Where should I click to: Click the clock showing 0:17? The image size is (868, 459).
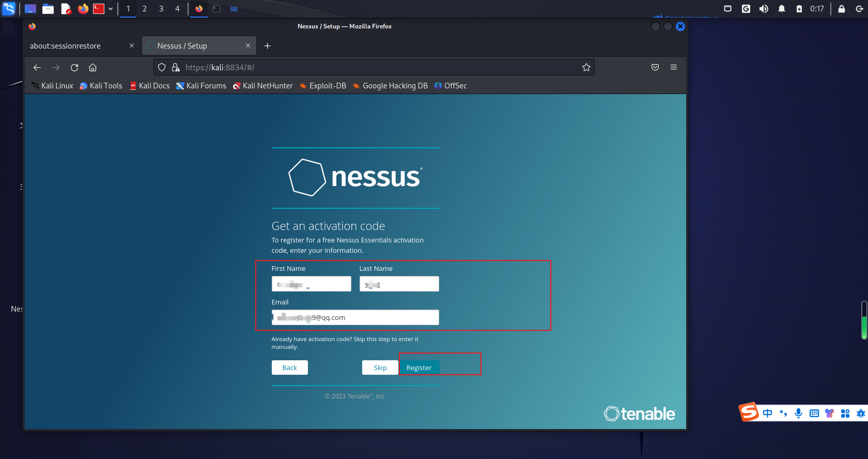coord(817,9)
